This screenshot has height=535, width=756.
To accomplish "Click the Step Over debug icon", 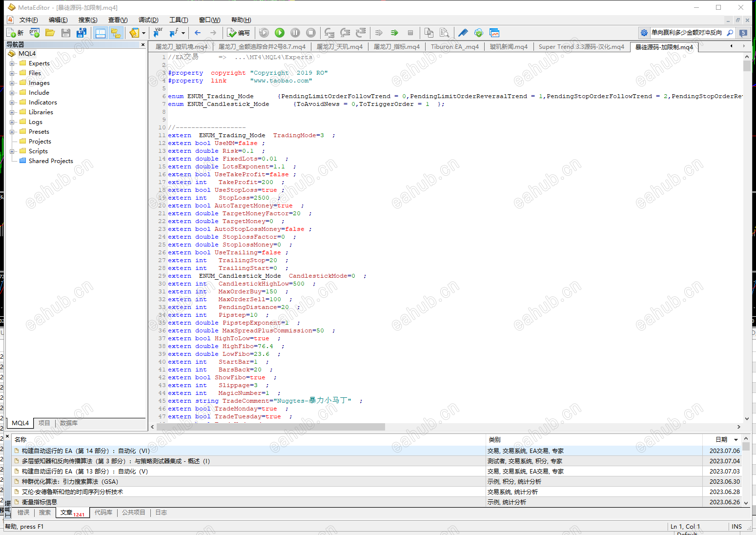I will (x=345, y=33).
